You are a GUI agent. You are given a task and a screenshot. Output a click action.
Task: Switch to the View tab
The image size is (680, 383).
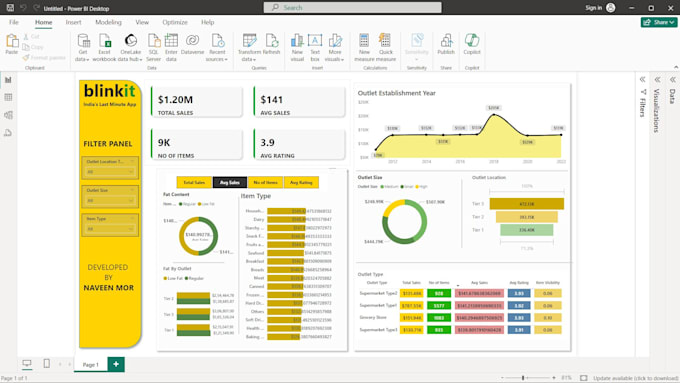[142, 22]
